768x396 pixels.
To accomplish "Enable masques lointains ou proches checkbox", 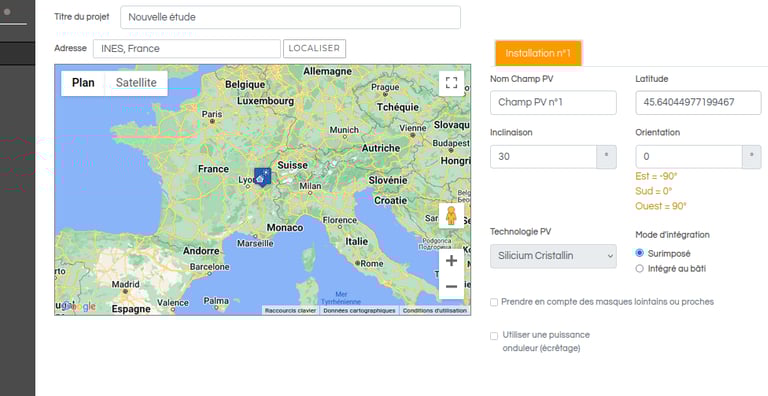I will click(x=494, y=302).
